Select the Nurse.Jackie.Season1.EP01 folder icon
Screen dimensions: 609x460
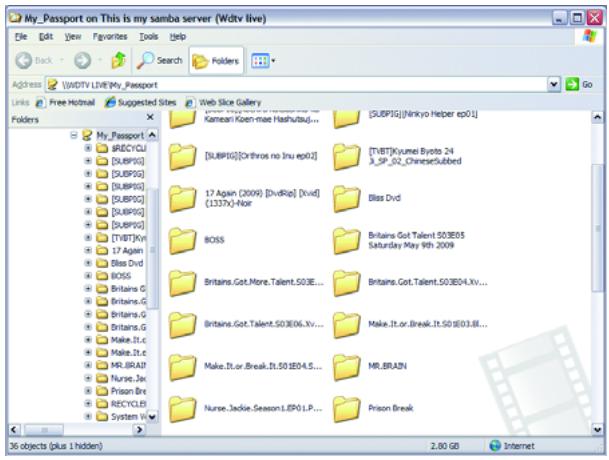pos(183,408)
